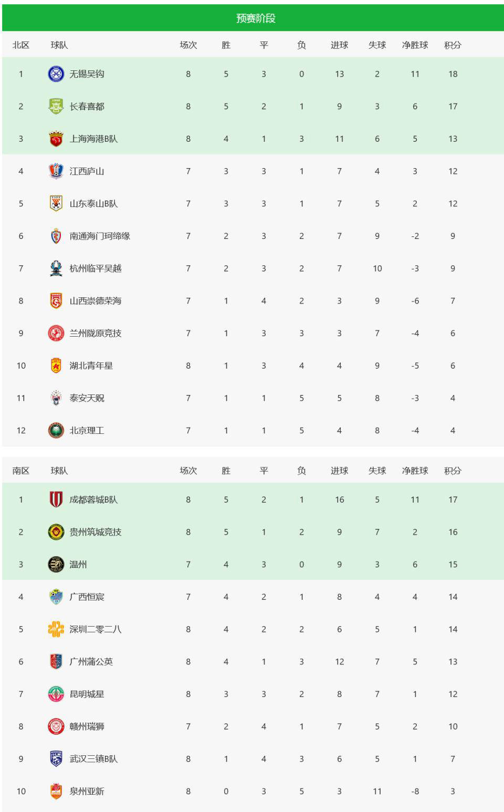
Task: Click the 长春喜都 team crest icon
Action: coord(56,107)
